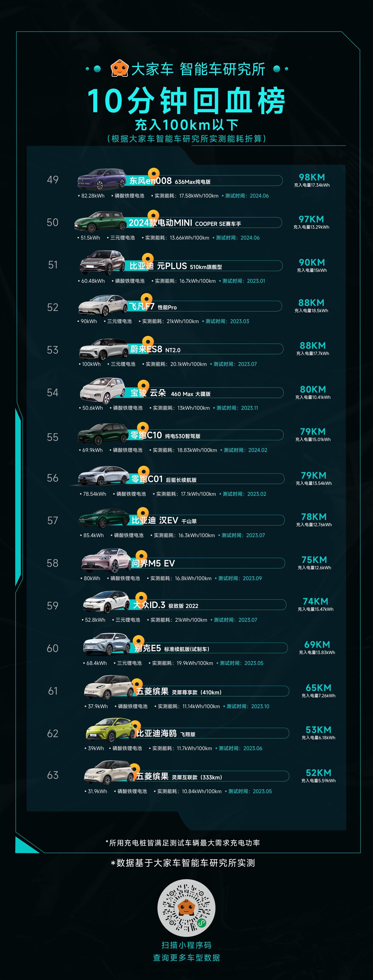373x980 pixels.
Task: Select the green MINI Cooper car image
Action: (100, 221)
